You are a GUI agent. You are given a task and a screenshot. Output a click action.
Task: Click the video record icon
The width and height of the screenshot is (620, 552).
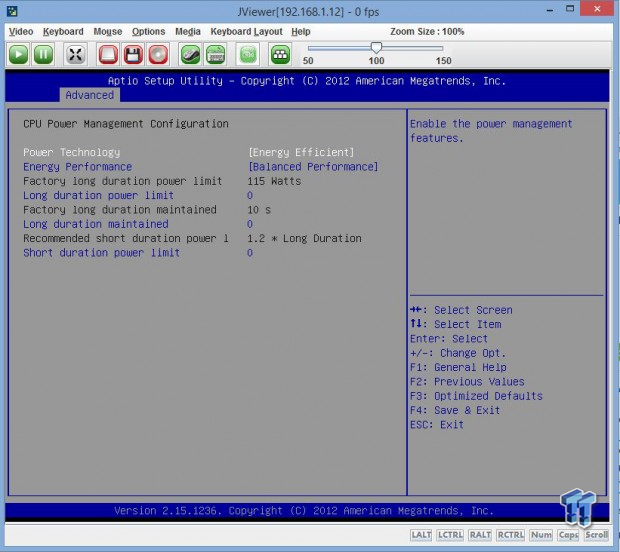(248, 54)
